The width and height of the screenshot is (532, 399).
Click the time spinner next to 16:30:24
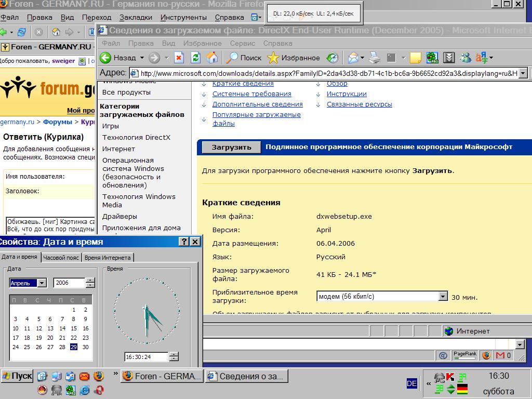(174, 356)
